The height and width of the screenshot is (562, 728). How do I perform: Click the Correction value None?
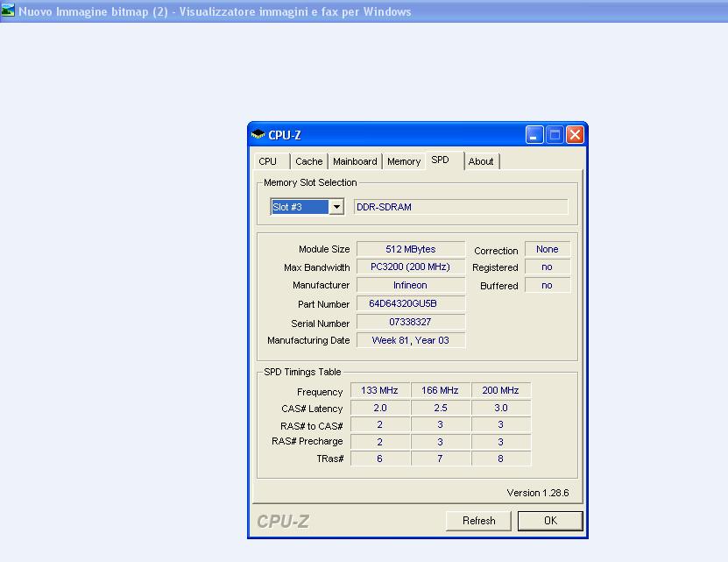[547, 249]
